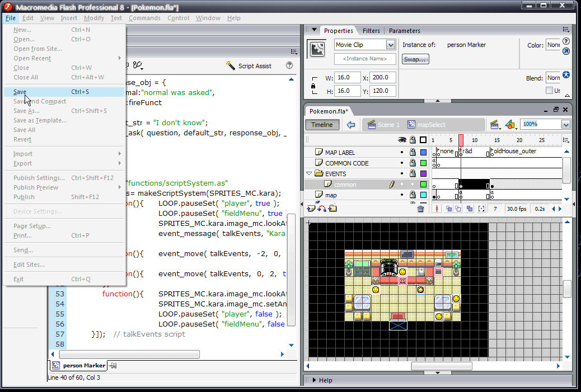Toggle lock on the MAP LABEL layer
Viewport: 581px width, 392px height.
413,152
